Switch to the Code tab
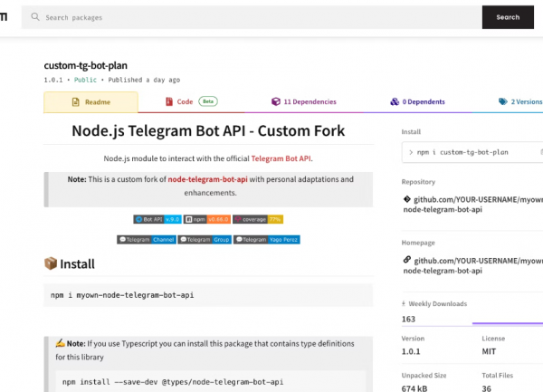Screen dimensions: 543x392 coord(191,101)
